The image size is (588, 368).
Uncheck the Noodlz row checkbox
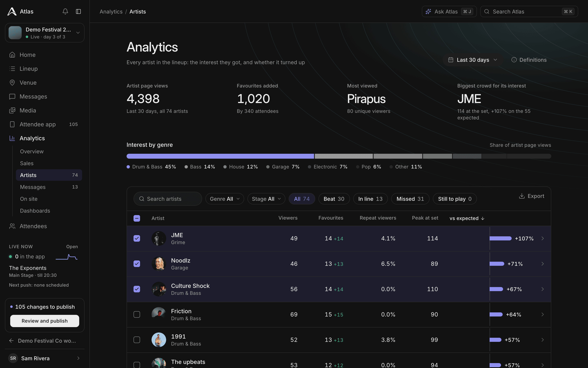point(137,264)
